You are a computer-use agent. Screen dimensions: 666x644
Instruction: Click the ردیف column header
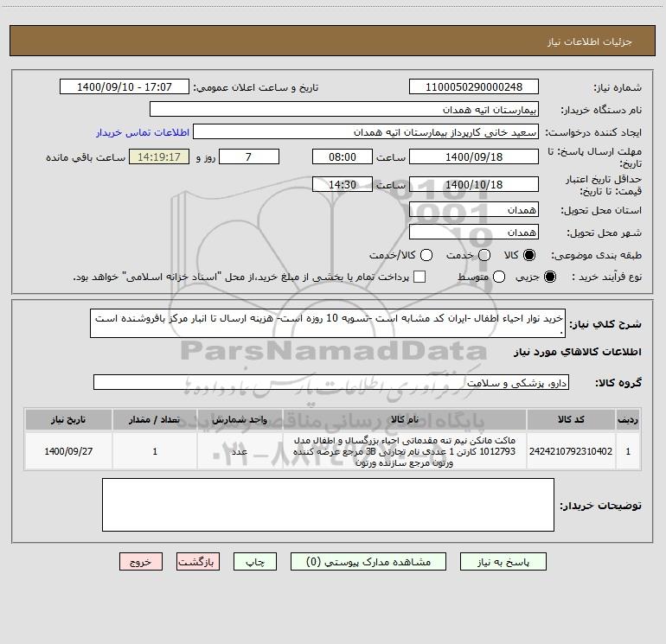[628, 419]
